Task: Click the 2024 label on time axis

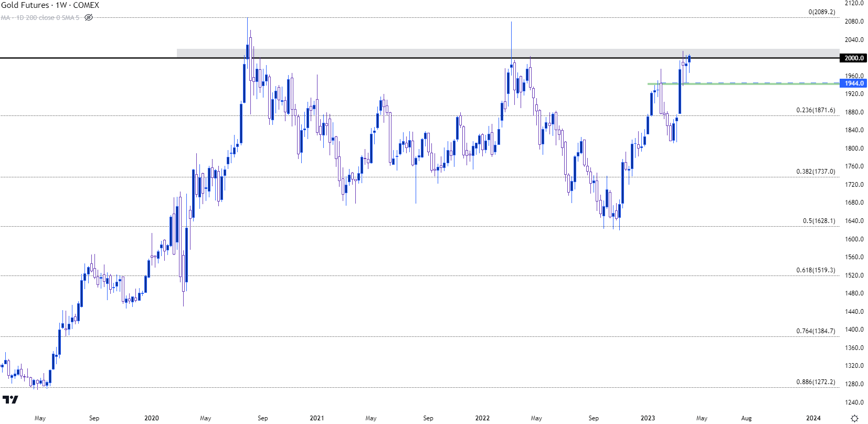Action: (x=813, y=418)
